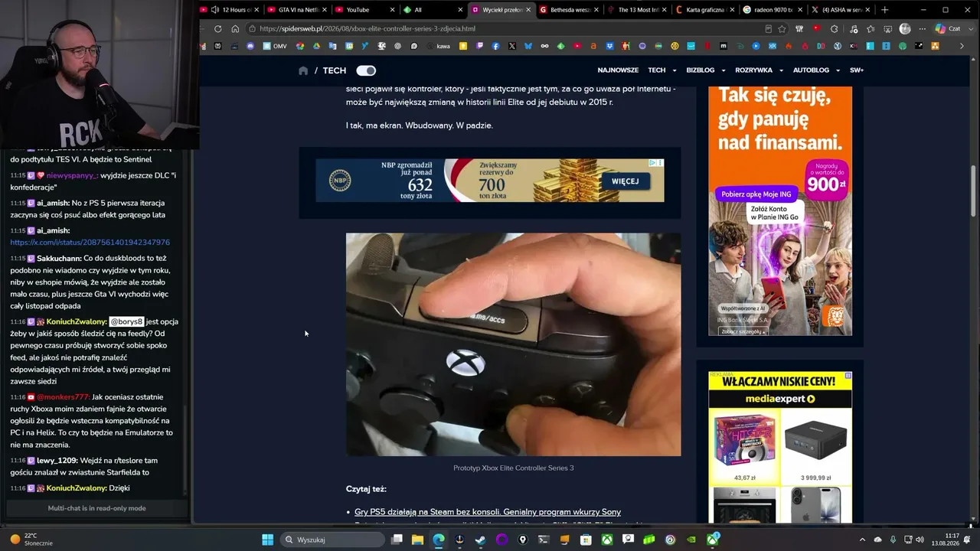Switch to the Bethesda tab

568,10
